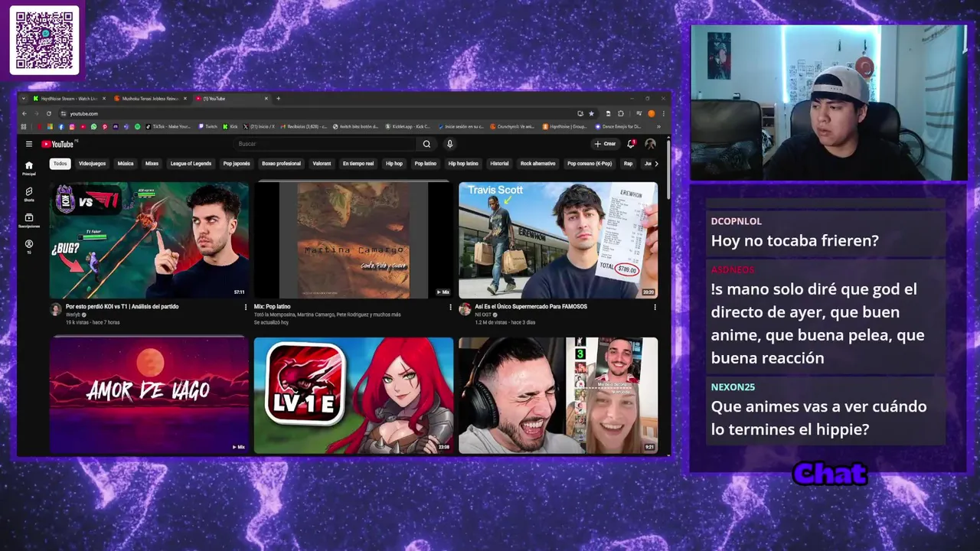Open the WhatsApp bookmark icon
980x551 pixels.
point(93,126)
